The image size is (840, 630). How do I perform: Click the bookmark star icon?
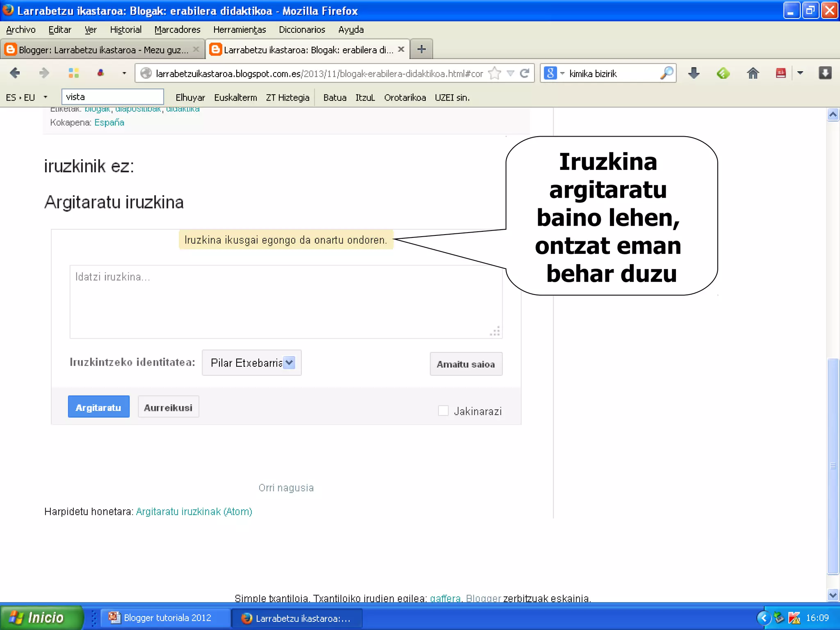point(495,73)
